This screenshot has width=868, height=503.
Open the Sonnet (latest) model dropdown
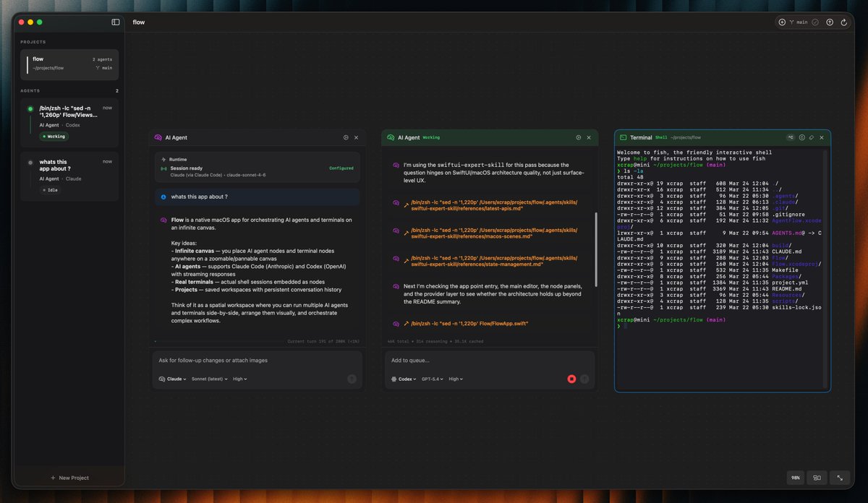210,379
